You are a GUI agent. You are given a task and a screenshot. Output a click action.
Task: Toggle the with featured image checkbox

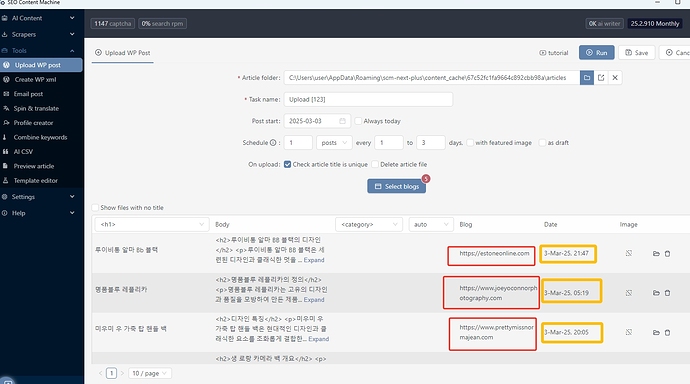(x=470, y=143)
